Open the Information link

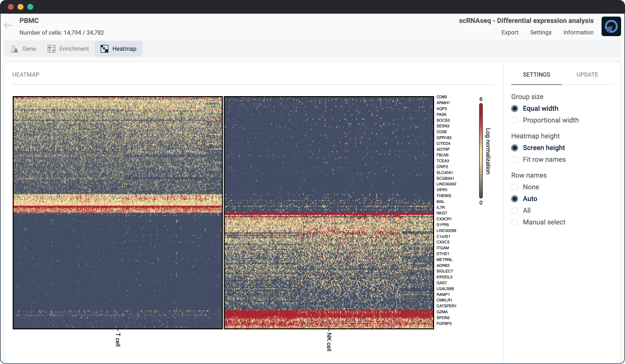pyautogui.click(x=578, y=33)
